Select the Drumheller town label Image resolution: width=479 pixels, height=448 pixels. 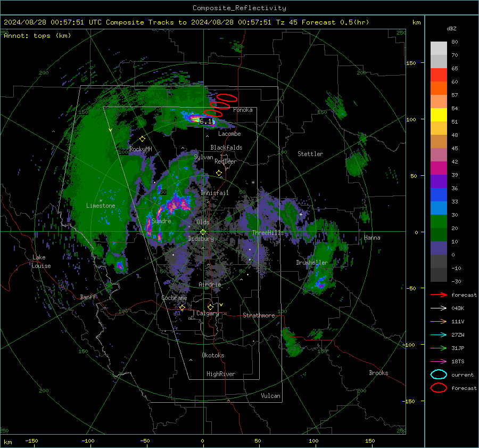pyautogui.click(x=312, y=263)
